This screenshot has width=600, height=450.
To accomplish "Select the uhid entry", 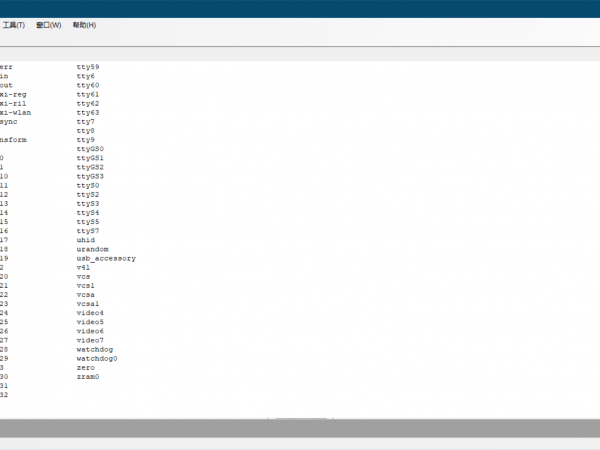I will click(x=86, y=240).
